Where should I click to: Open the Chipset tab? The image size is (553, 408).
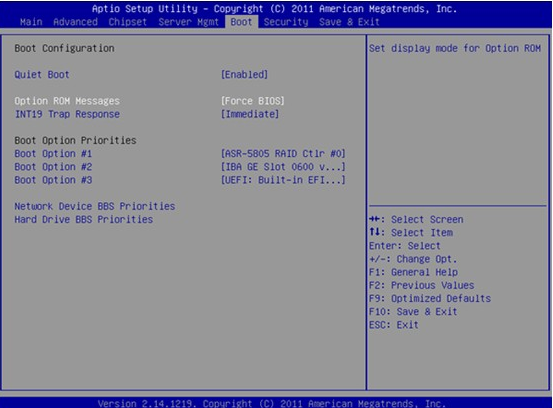click(x=127, y=22)
